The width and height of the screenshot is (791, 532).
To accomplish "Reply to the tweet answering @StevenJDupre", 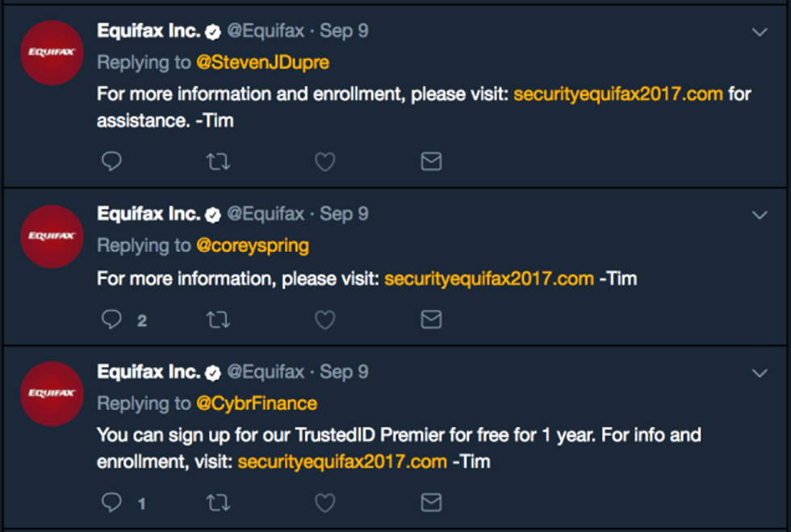I will tap(111, 161).
